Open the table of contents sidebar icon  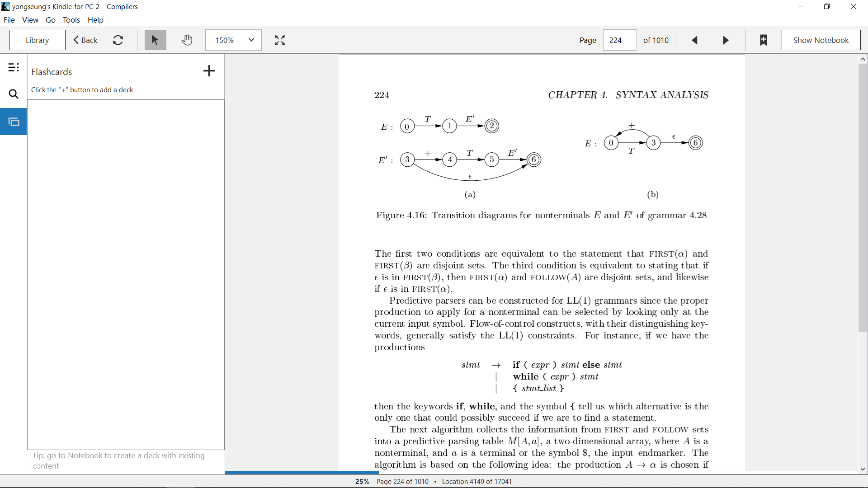(x=14, y=68)
